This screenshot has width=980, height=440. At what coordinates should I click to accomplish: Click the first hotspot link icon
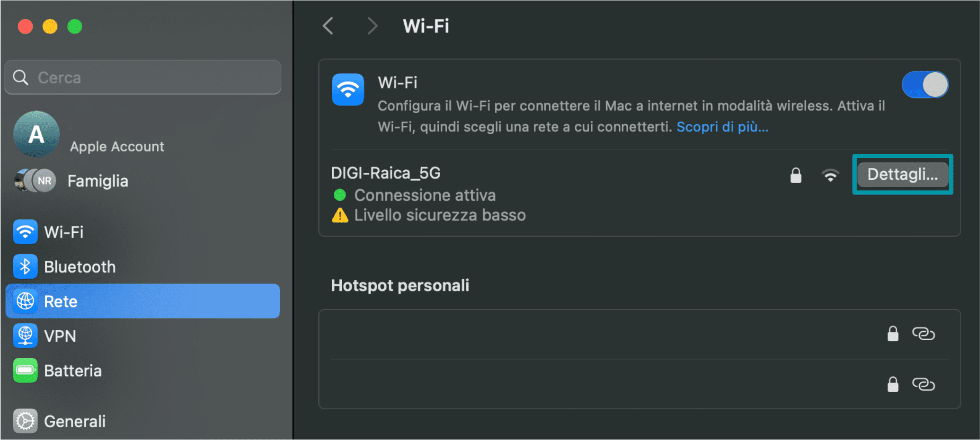point(923,334)
